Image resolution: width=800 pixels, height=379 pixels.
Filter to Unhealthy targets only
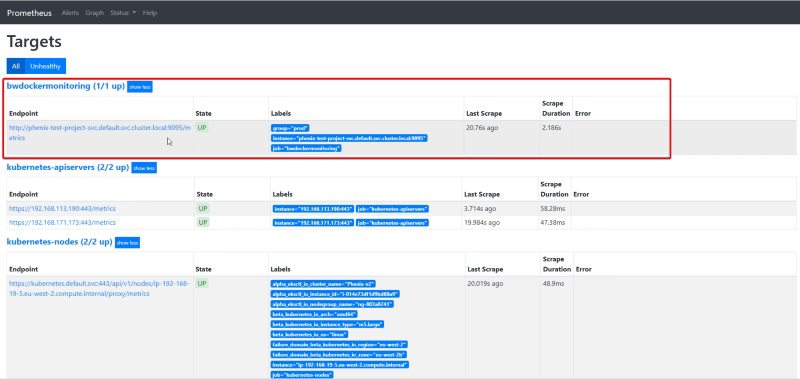tap(45, 66)
